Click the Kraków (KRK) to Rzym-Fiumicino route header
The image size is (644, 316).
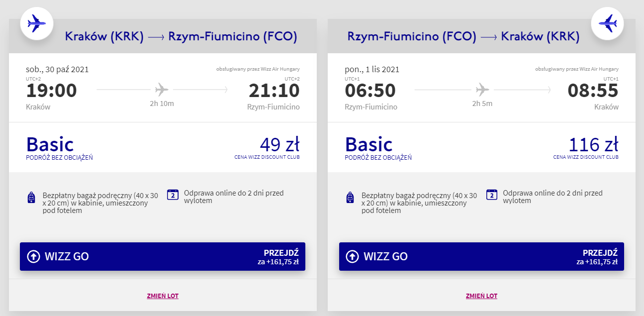coord(181,36)
